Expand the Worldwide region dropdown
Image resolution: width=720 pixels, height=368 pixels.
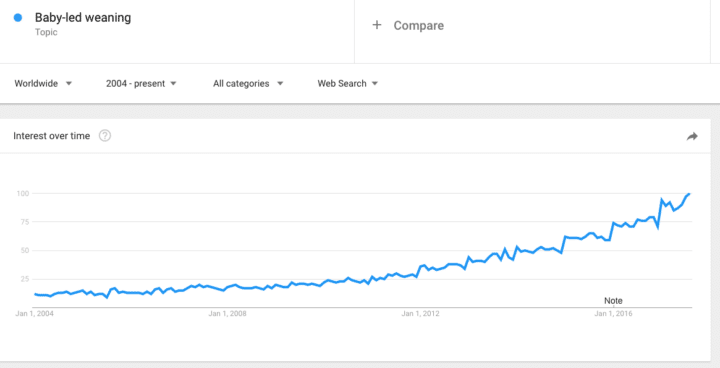pyautogui.click(x=43, y=84)
